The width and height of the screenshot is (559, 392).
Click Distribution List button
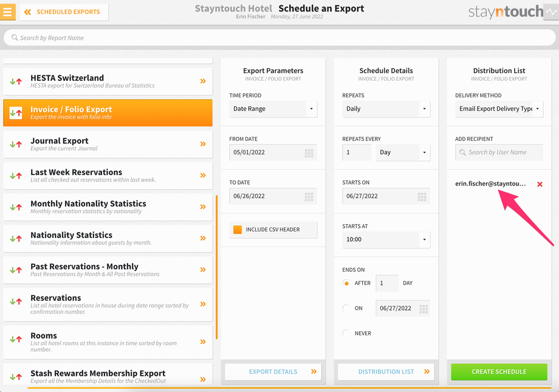(x=386, y=372)
